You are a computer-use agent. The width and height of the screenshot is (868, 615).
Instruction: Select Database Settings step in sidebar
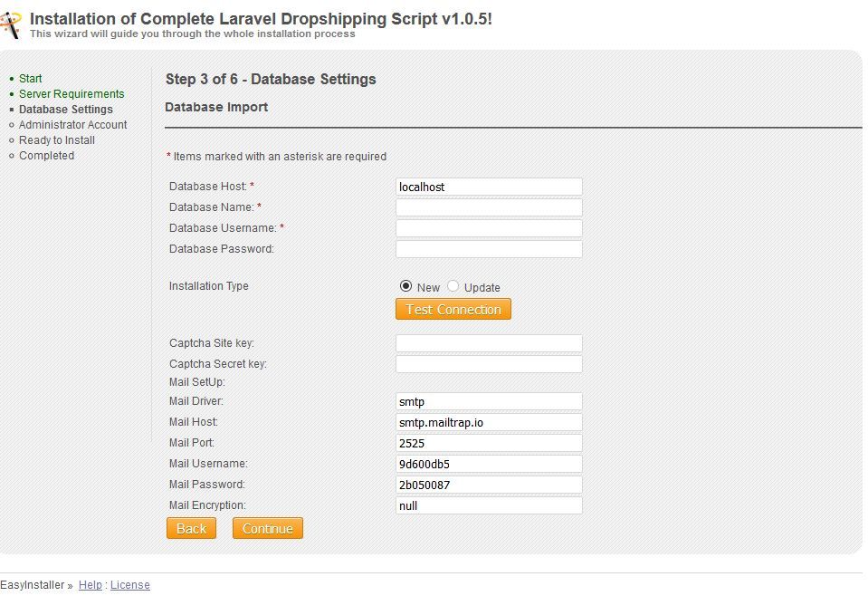[66, 110]
